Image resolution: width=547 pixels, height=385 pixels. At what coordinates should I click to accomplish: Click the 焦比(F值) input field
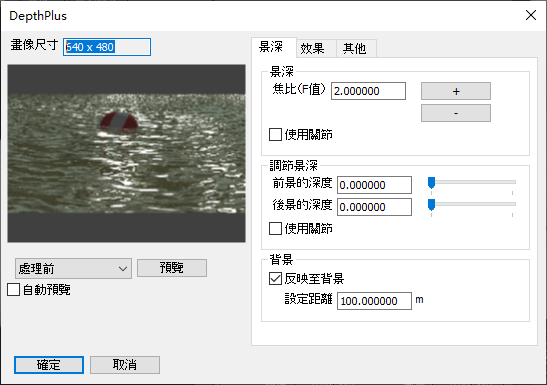[368, 91]
